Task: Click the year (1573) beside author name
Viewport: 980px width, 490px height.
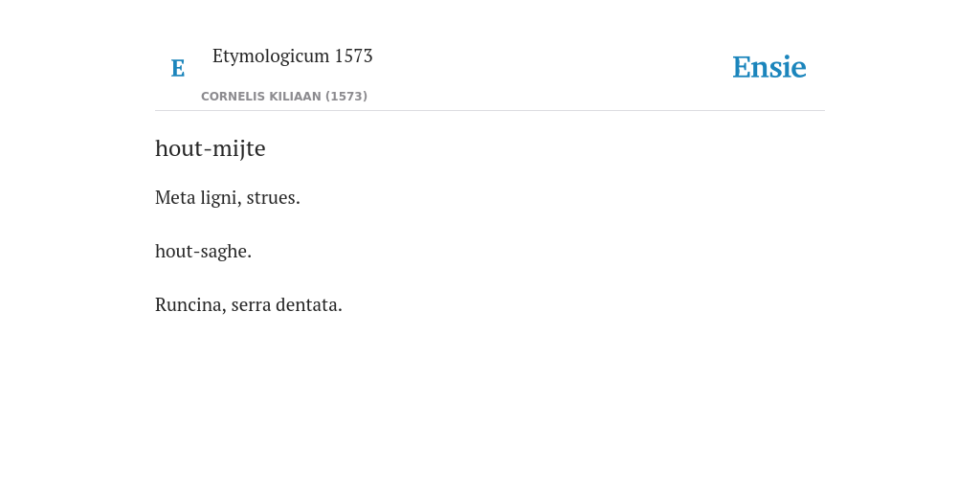Action: pyautogui.click(x=346, y=97)
